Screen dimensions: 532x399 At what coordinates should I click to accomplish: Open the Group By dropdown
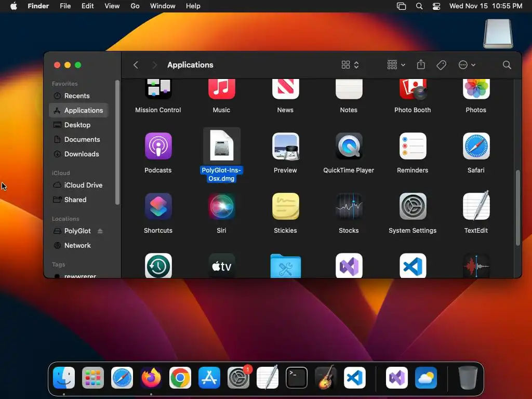pos(396,65)
